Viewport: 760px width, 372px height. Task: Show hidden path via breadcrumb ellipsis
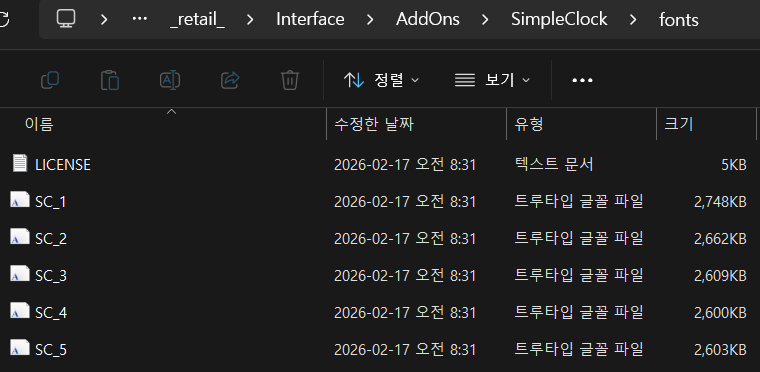(140, 19)
